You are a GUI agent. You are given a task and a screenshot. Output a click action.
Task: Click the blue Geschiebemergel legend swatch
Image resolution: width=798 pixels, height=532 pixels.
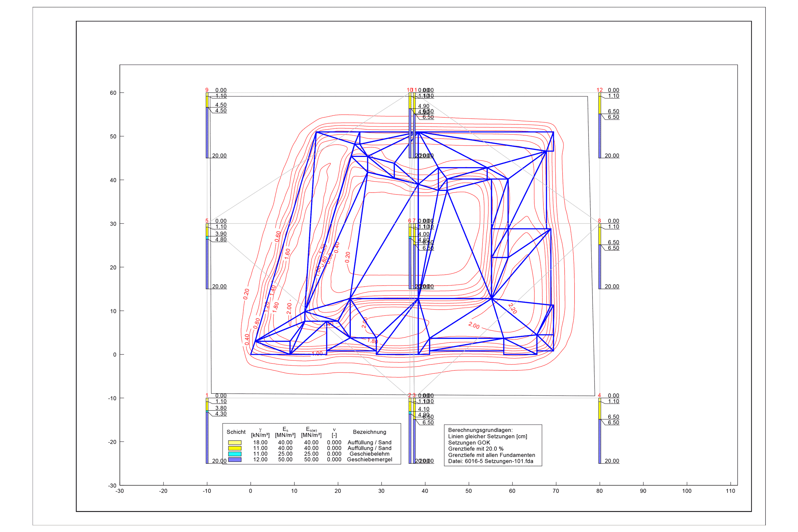(234, 460)
